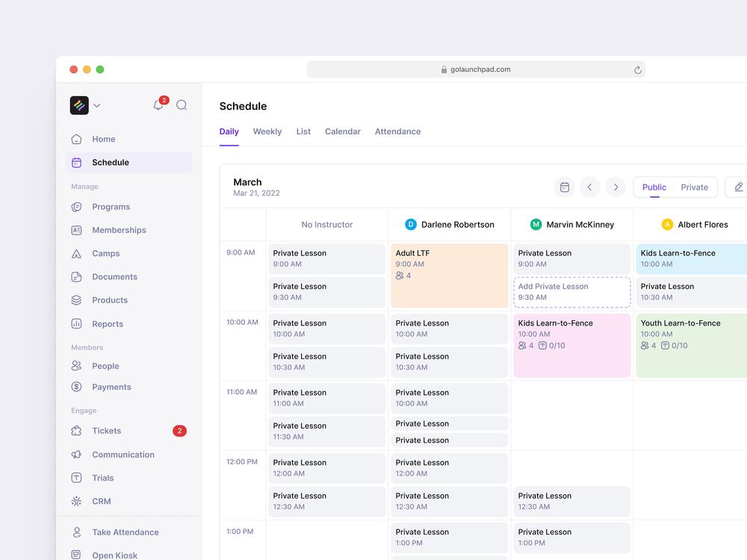Screen dimensions: 747x560
Task: Click the Schedule calendar sidebar icon
Action: click(76, 162)
